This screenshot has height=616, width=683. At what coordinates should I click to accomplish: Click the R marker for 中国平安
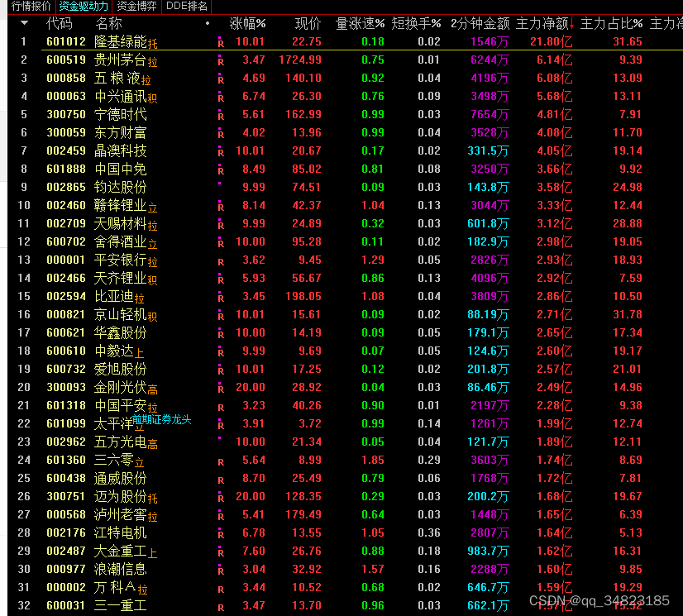pyautogui.click(x=221, y=407)
